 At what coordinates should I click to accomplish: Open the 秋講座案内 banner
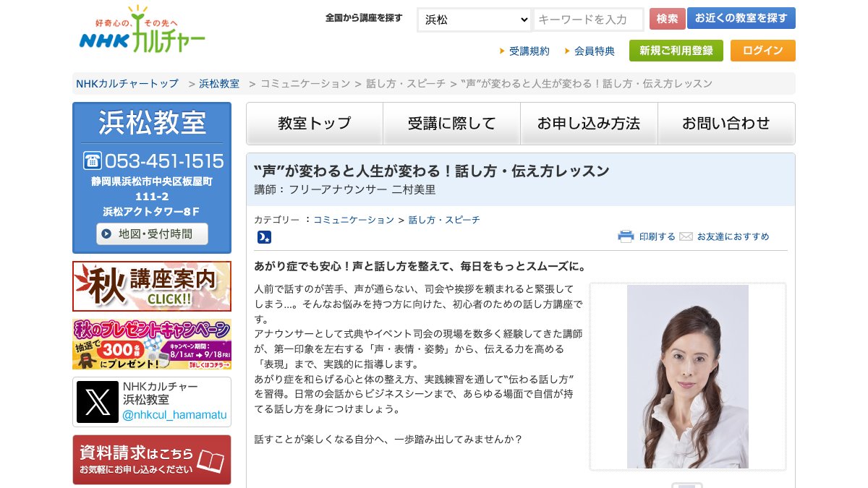[x=152, y=286]
